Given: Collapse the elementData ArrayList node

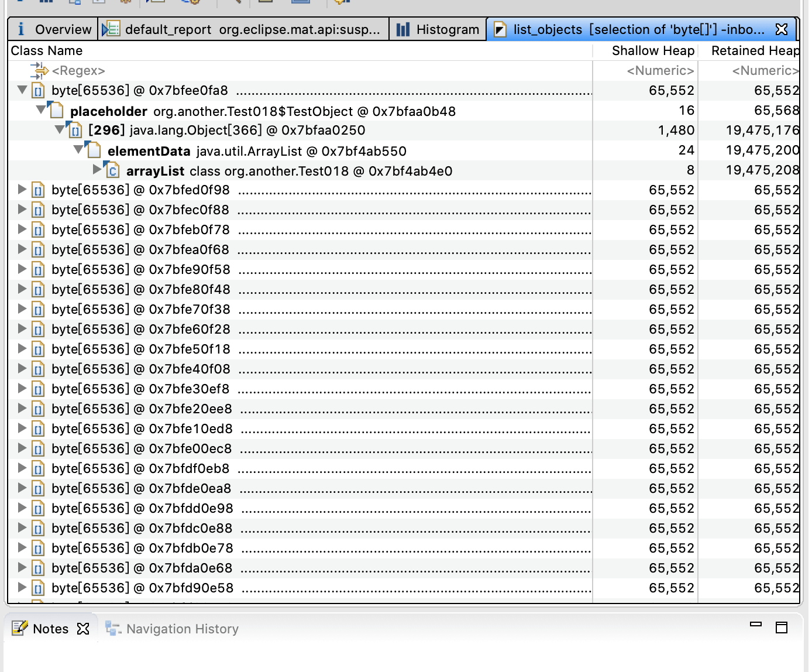Looking at the screenshot, I should 78,149.
